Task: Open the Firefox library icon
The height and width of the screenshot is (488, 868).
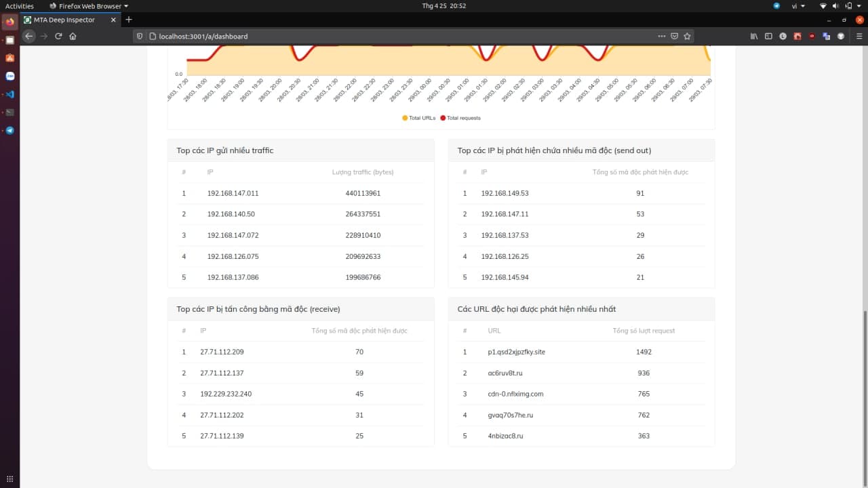Action: (754, 36)
